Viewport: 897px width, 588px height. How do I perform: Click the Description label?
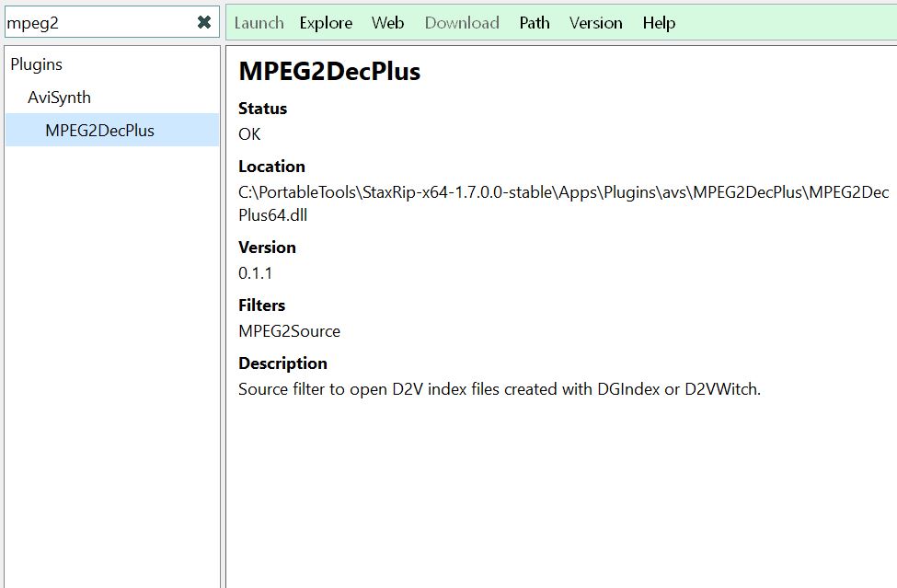[283, 363]
